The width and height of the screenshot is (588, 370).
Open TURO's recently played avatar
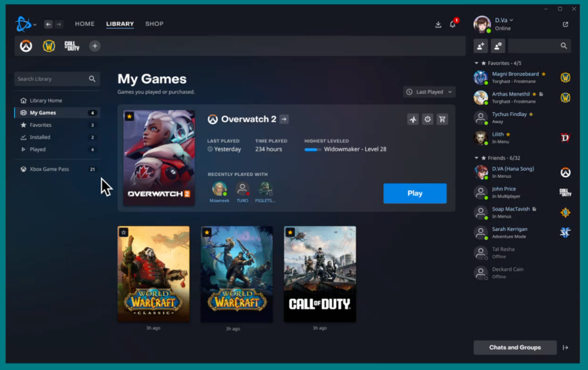242,189
